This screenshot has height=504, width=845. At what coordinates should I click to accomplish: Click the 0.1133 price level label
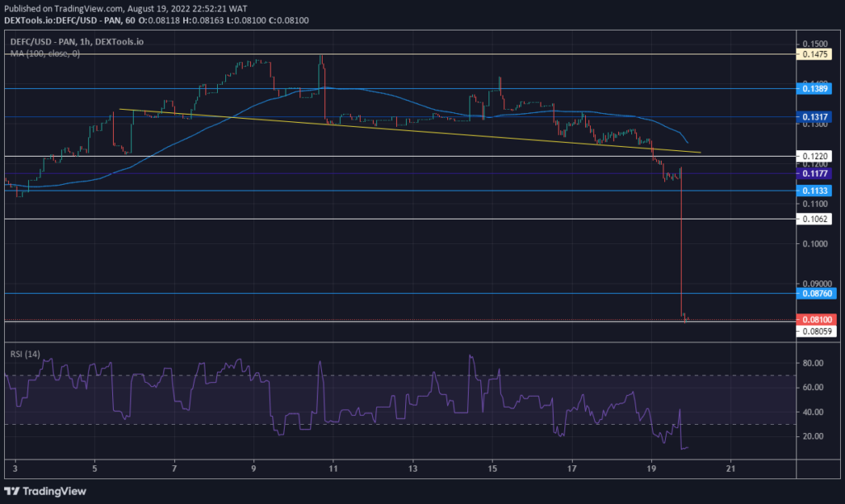(x=814, y=191)
